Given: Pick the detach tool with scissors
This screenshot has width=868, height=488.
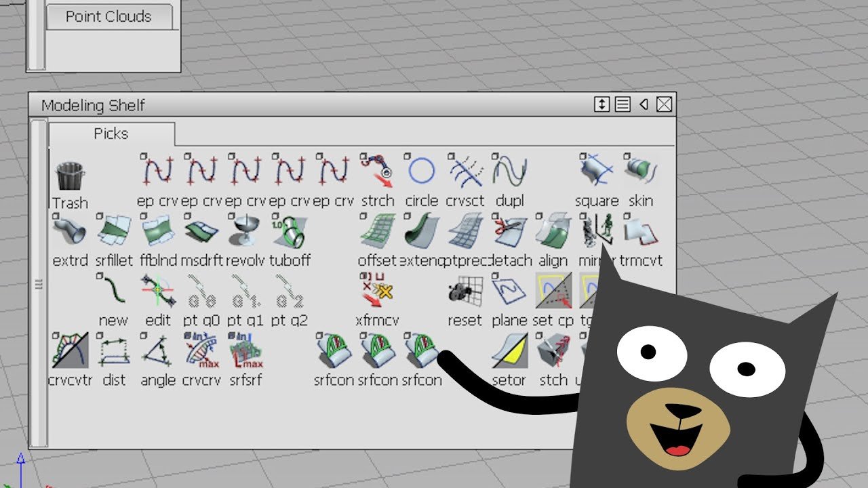Looking at the screenshot, I should (509, 230).
